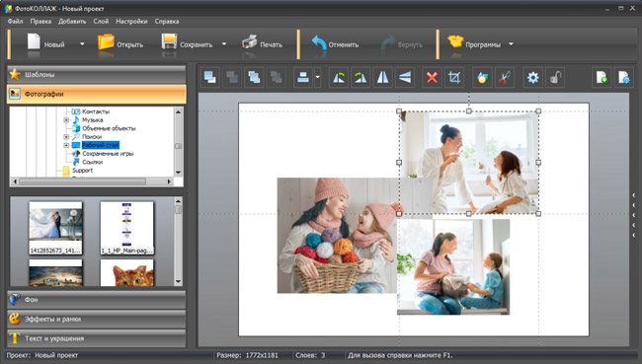Click the top-middle resize handle of selected photo

pos(469,110)
